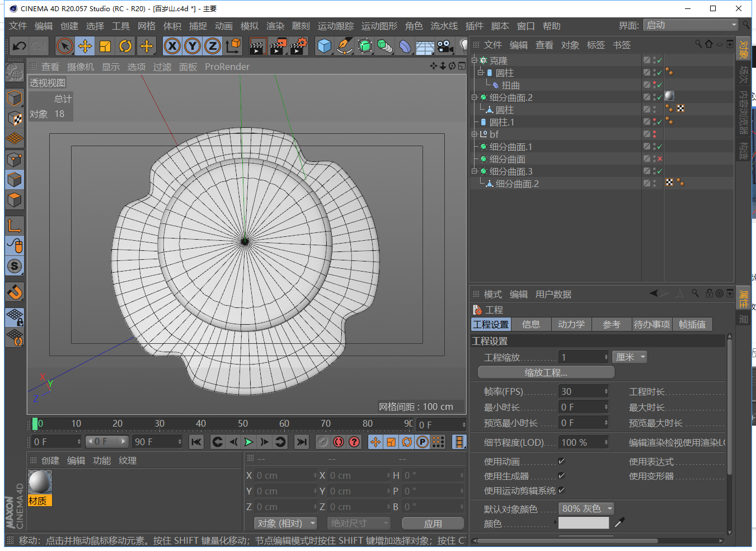This screenshot has width=756, height=551.
Task: Open the 厘米 unit dropdown
Action: point(630,357)
